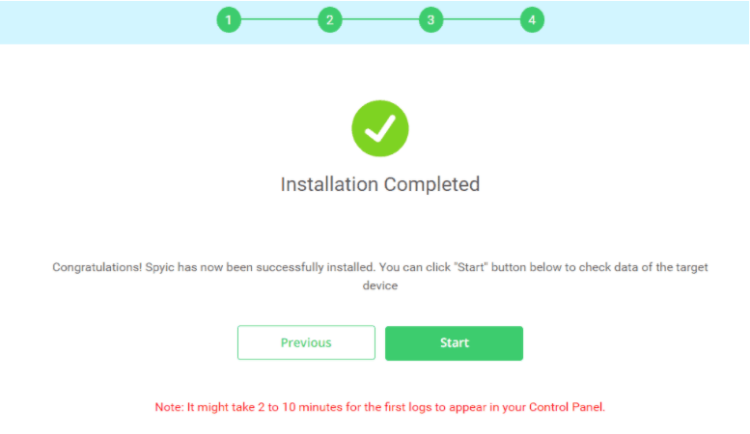Click the progress line between steps 2 and 3
The height and width of the screenshot is (434, 750).
(x=380, y=20)
